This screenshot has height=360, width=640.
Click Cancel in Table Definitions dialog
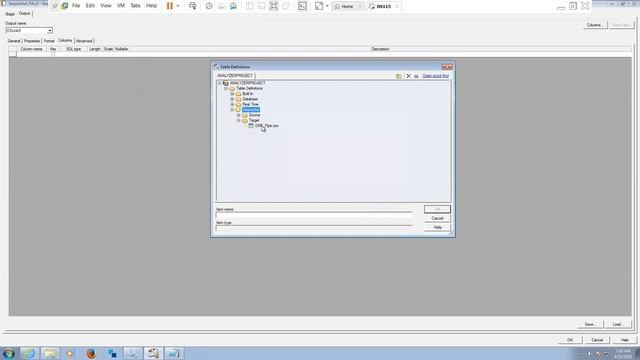click(437, 218)
